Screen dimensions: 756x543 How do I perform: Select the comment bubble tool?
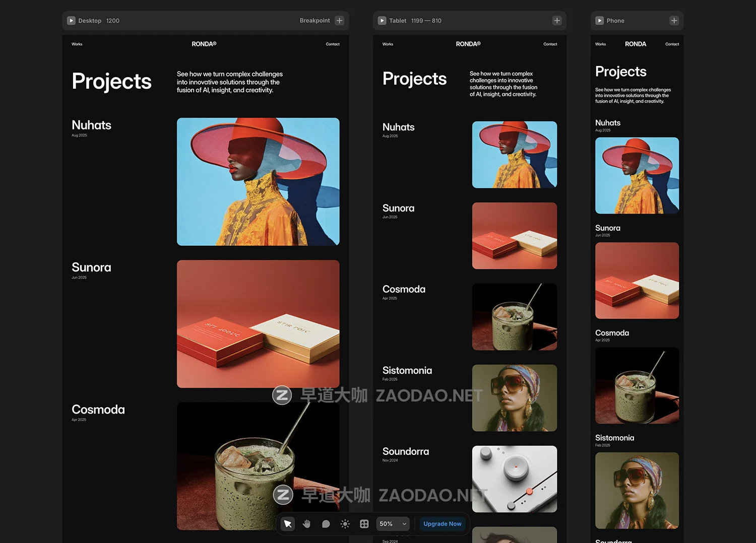pos(326,524)
